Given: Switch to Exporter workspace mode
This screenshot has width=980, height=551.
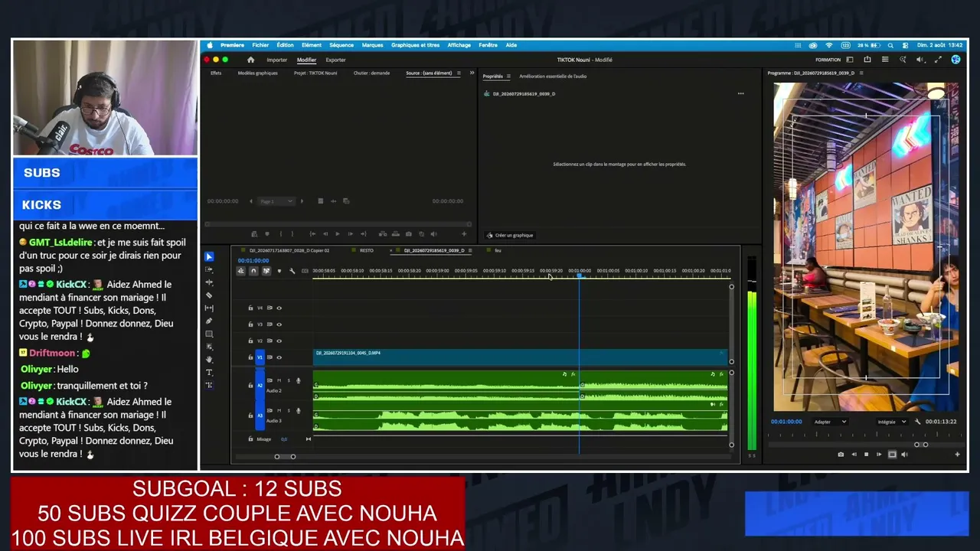Looking at the screenshot, I should 335,60.
